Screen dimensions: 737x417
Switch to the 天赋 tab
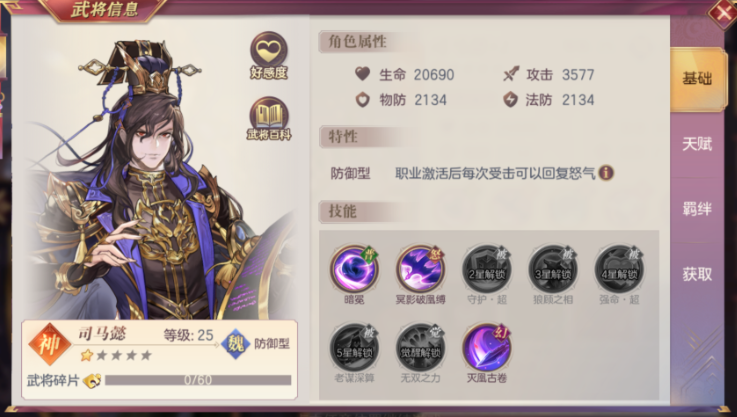(x=697, y=144)
